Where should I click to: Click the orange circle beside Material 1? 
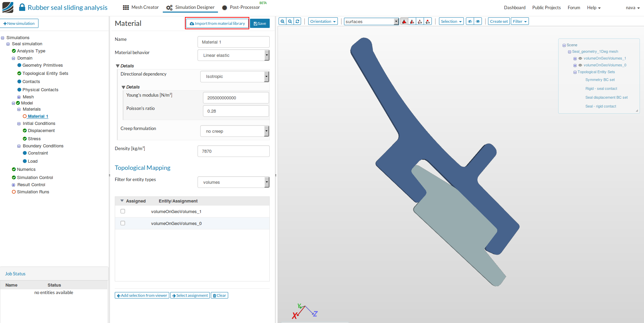tap(25, 116)
